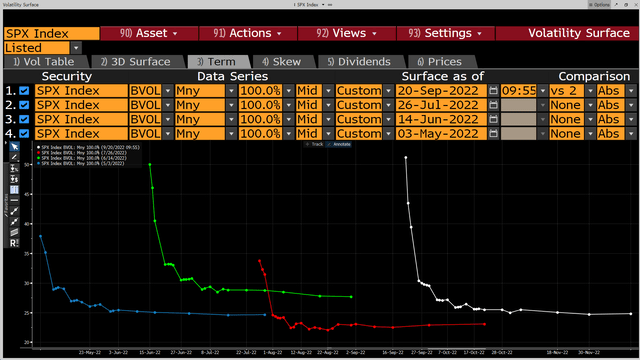640x360 pixels.
Task: Click the Annotate button above chart
Action: tap(339, 144)
